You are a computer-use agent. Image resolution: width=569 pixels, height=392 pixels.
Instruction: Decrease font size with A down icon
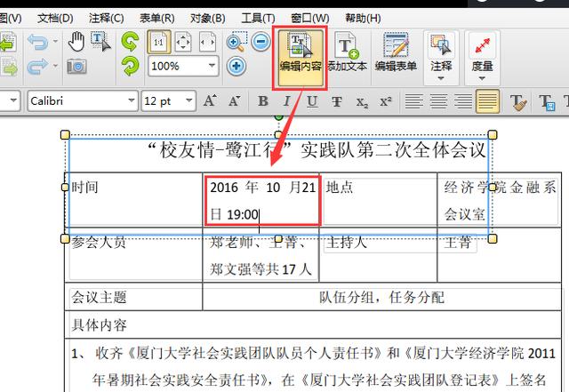[x=235, y=101]
